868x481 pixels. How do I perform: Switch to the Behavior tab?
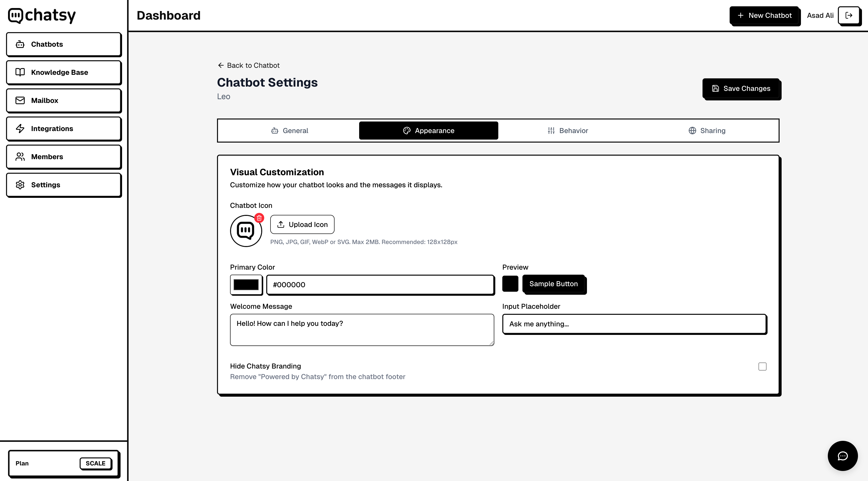coord(567,131)
